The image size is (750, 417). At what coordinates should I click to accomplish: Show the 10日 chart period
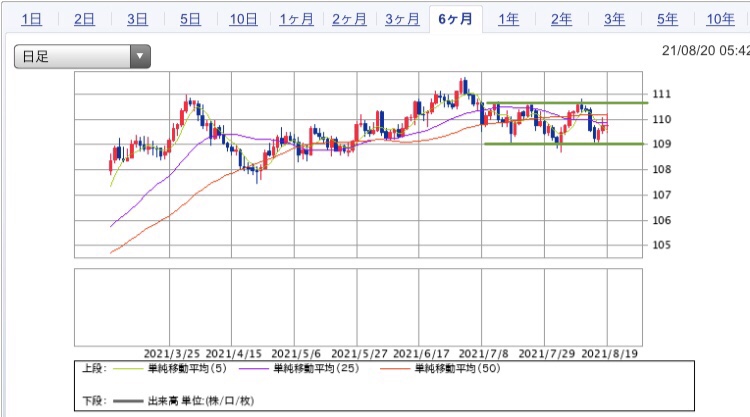(243, 19)
